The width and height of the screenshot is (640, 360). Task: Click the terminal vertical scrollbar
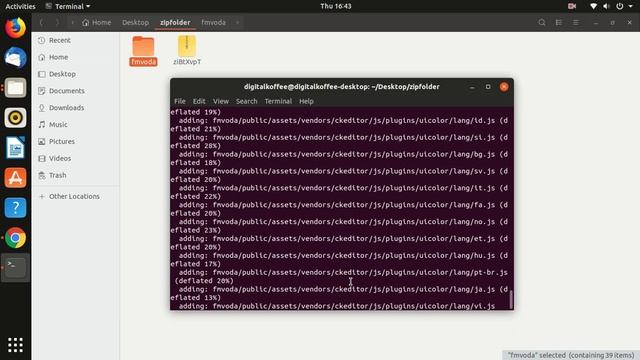pyautogui.click(x=511, y=299)
